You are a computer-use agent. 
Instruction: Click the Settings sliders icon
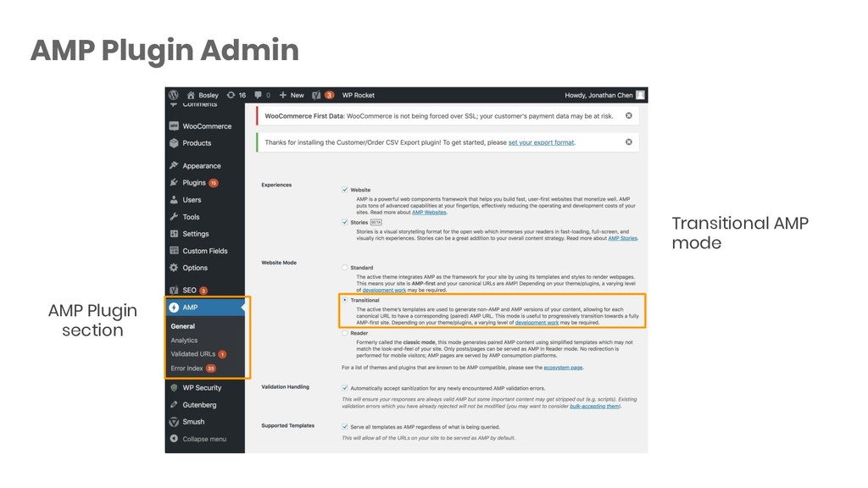coord(174,234)
